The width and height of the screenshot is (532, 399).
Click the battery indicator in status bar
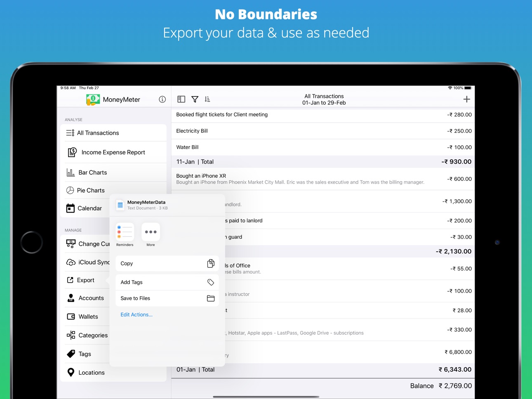click(468, 88)
